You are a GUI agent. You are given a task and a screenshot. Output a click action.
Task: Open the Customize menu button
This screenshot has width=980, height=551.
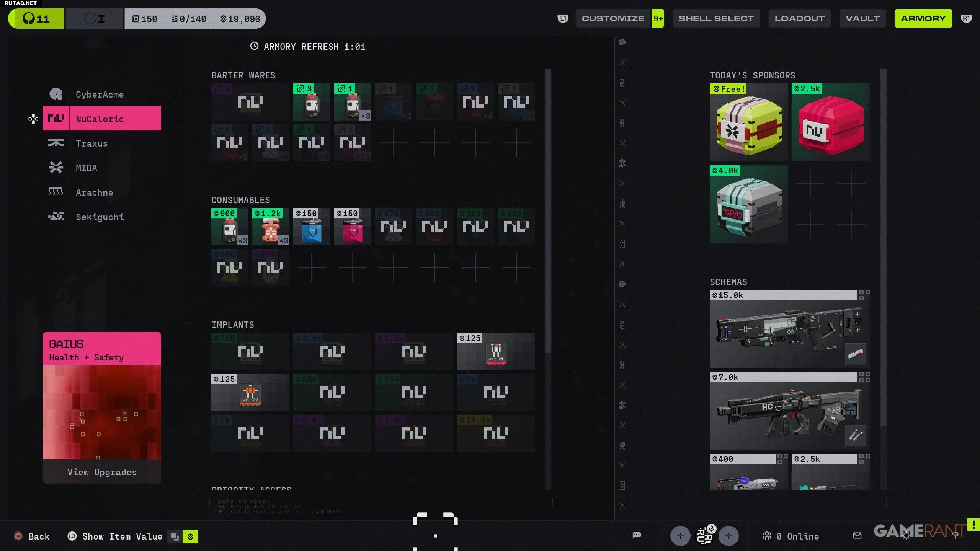(x=613, y=18)
